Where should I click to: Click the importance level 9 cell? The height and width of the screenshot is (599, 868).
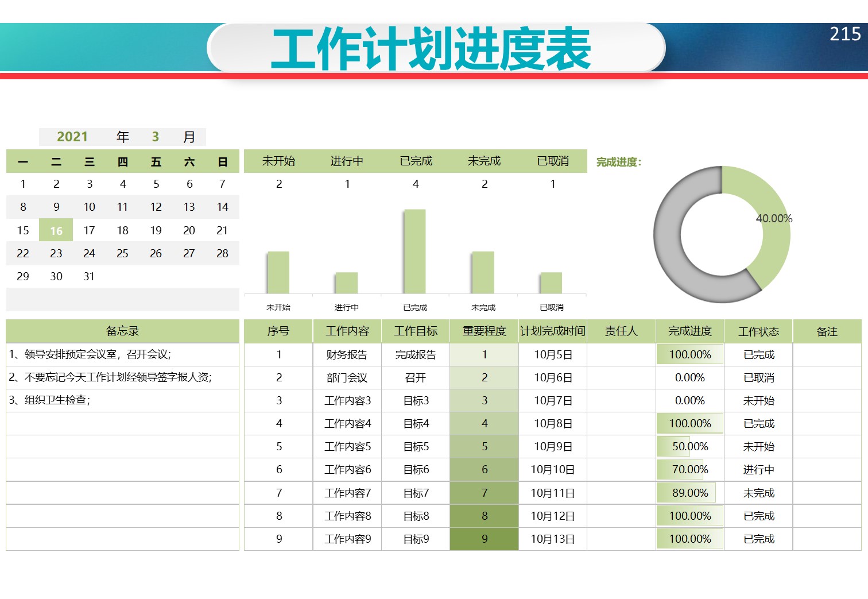485,539
